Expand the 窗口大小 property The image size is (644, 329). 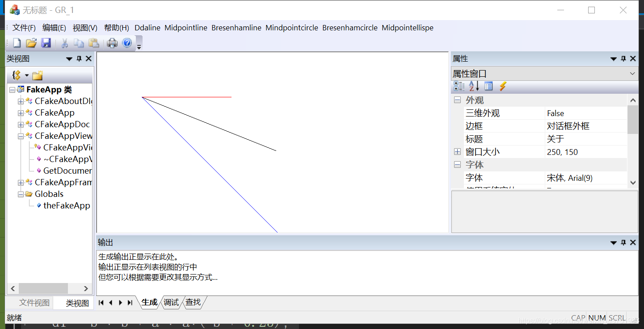[457, 152]
